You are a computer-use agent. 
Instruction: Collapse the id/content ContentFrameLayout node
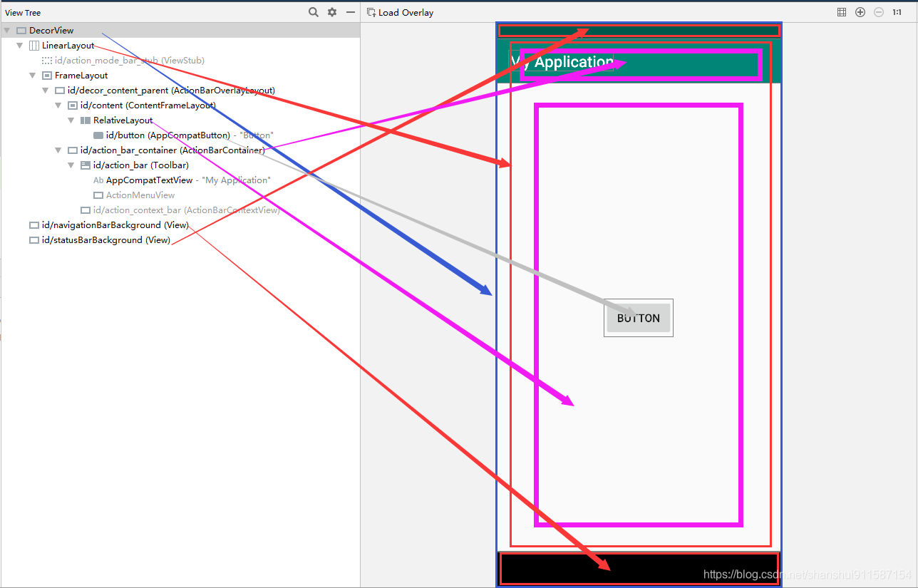click(x=58, y=105)
